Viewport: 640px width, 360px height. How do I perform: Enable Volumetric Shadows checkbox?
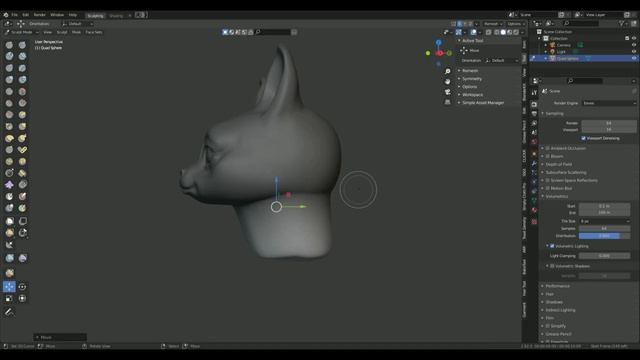552,266
